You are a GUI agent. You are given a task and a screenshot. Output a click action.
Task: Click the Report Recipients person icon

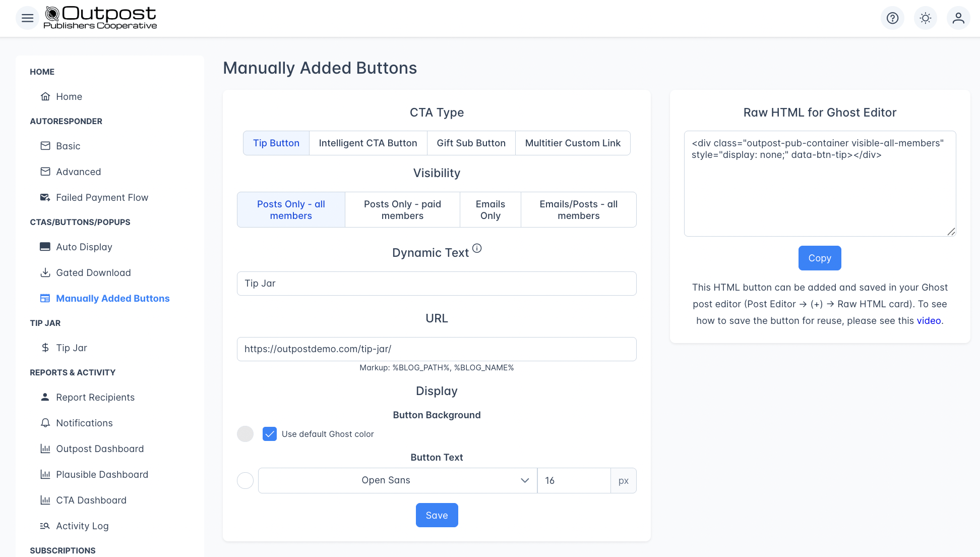coord(45,397)
